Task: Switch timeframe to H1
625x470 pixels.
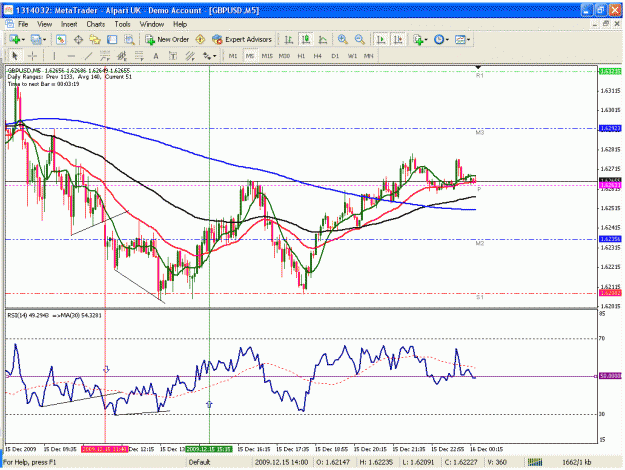Action: [301, 56]
